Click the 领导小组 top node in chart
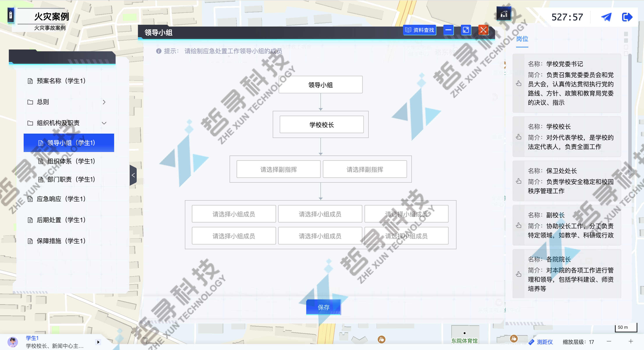Viewport: 644px width, 350px height. [320, 85]
